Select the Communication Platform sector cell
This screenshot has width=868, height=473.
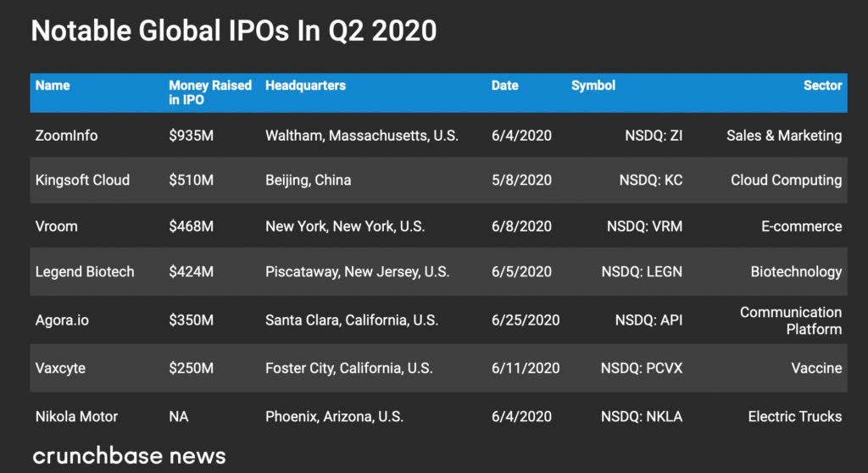click(791, 320)
